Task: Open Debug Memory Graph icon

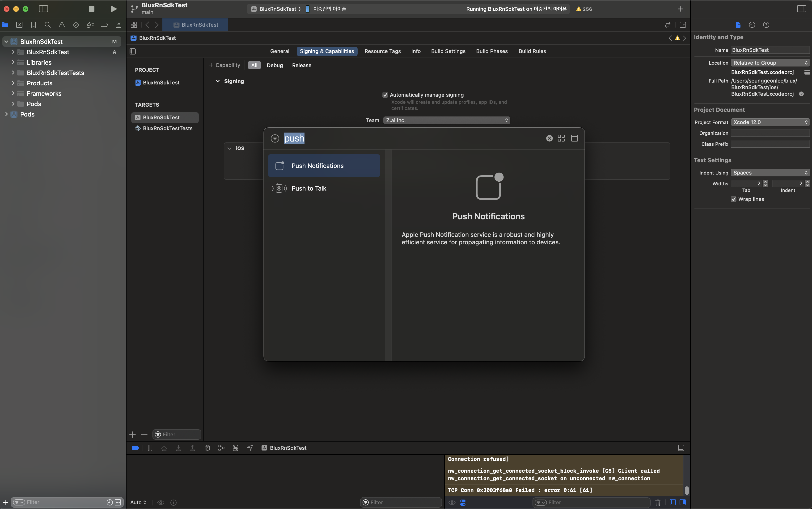Action: point(221,448)
